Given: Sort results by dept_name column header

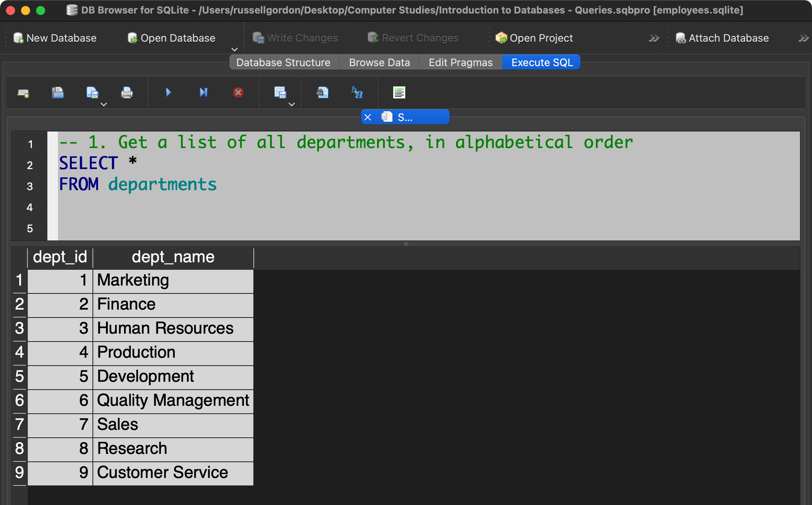Looking at the screenshot, I should tap(173, 257).
